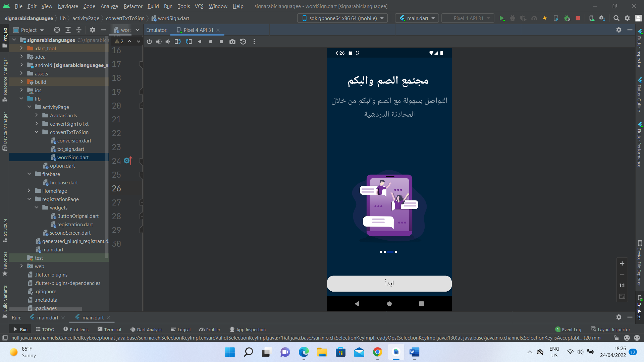
Task: Open the VCS menu
Action: 199,6
